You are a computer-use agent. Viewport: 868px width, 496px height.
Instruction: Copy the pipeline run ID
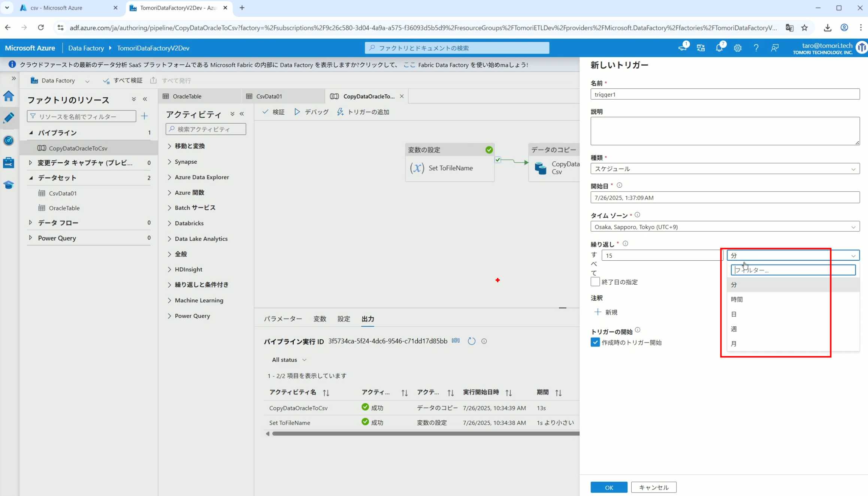point(456,341)
